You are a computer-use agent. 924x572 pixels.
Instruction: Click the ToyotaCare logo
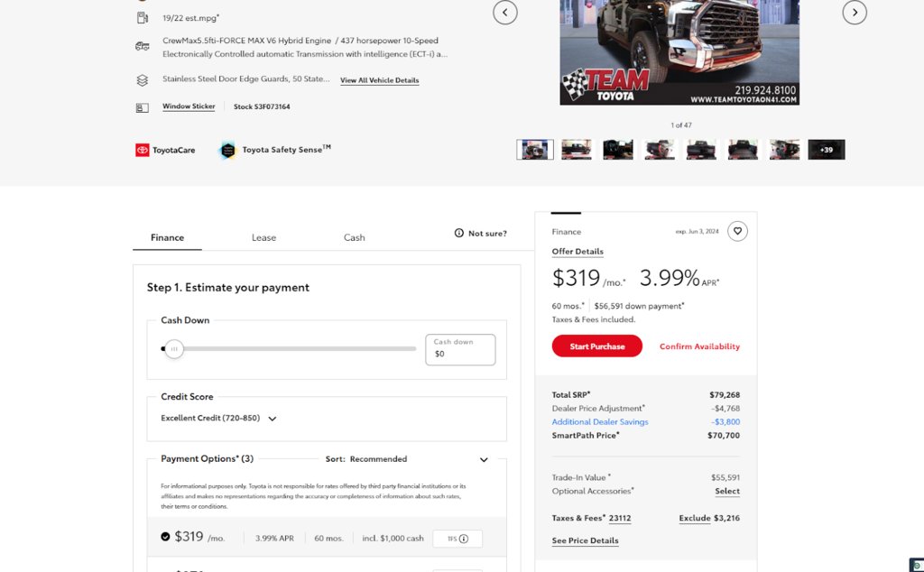(165, 150)
